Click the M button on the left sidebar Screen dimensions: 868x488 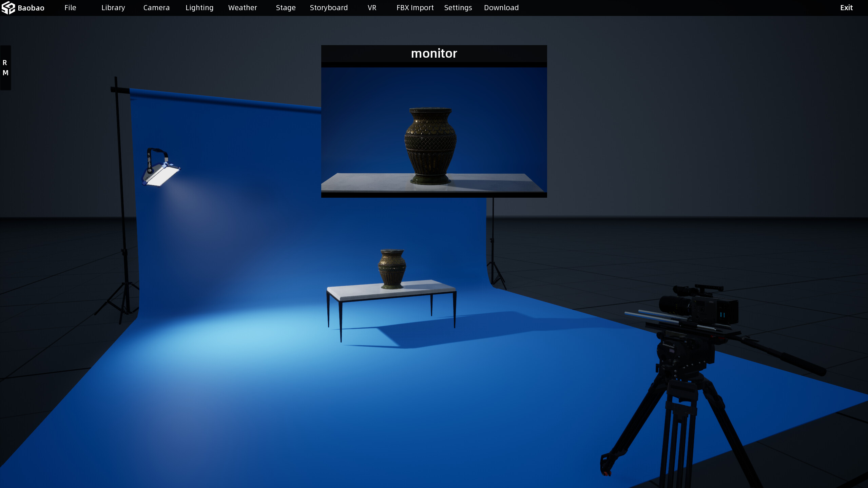[x=5, y=73]
